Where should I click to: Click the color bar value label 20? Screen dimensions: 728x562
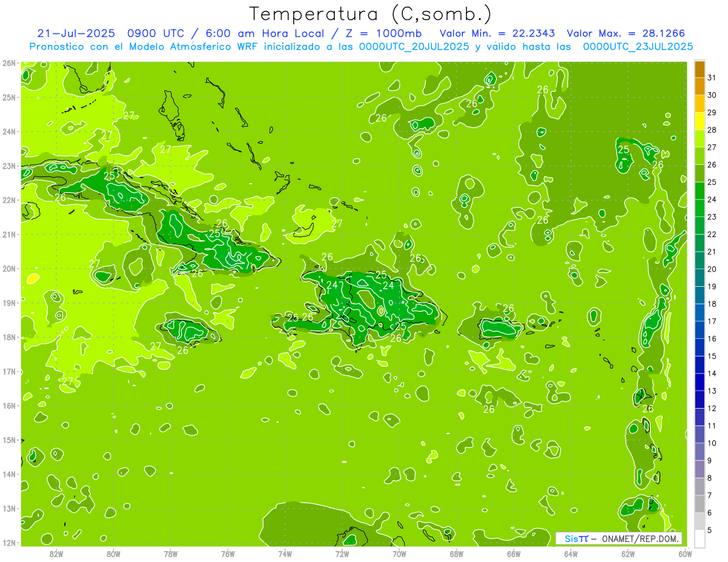(x=712, y=269)
